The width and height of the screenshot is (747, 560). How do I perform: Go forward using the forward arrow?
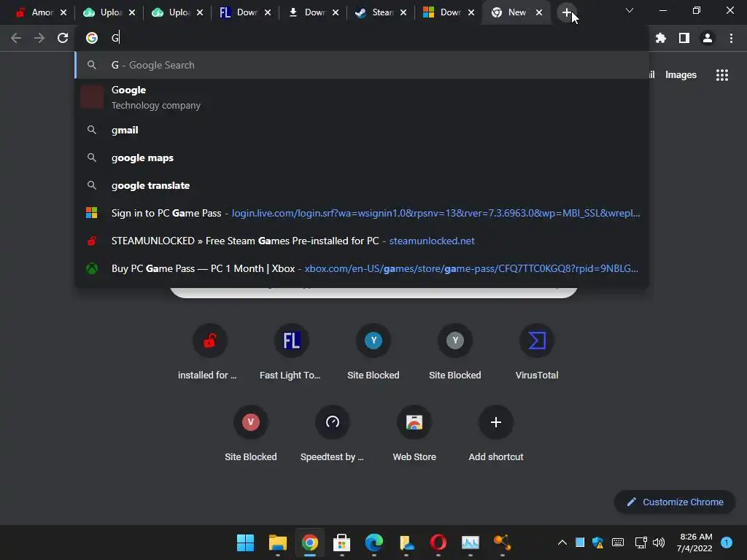[39, 38]
